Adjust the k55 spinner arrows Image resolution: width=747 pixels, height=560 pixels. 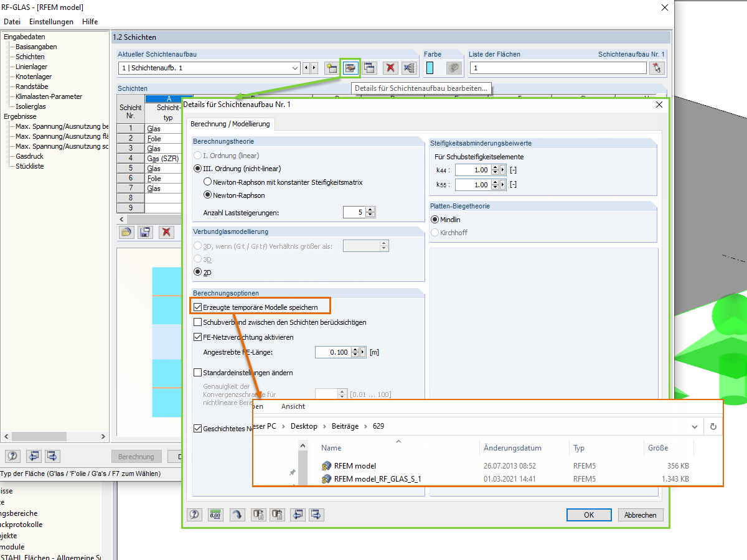pyautogui.click(x=496, y=185)
